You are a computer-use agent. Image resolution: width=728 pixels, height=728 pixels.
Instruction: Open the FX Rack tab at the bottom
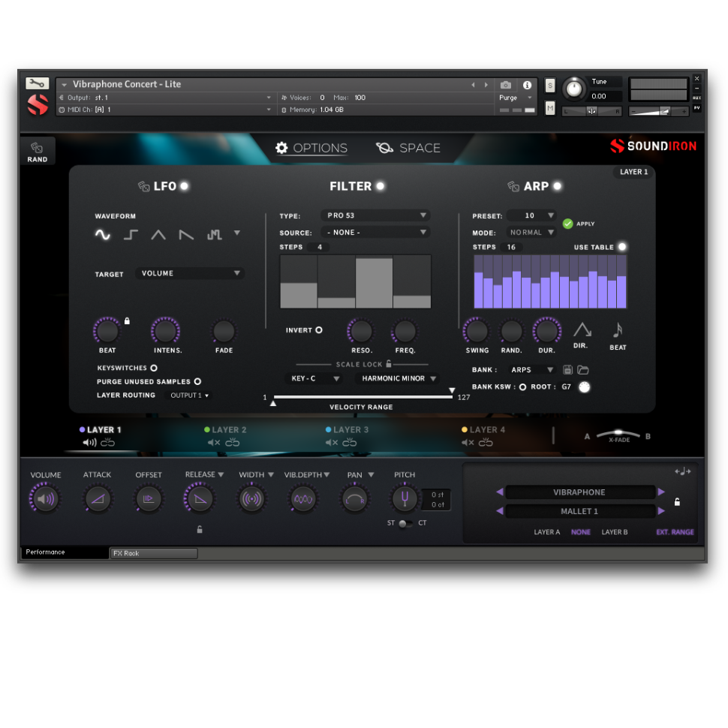[153, 553]
